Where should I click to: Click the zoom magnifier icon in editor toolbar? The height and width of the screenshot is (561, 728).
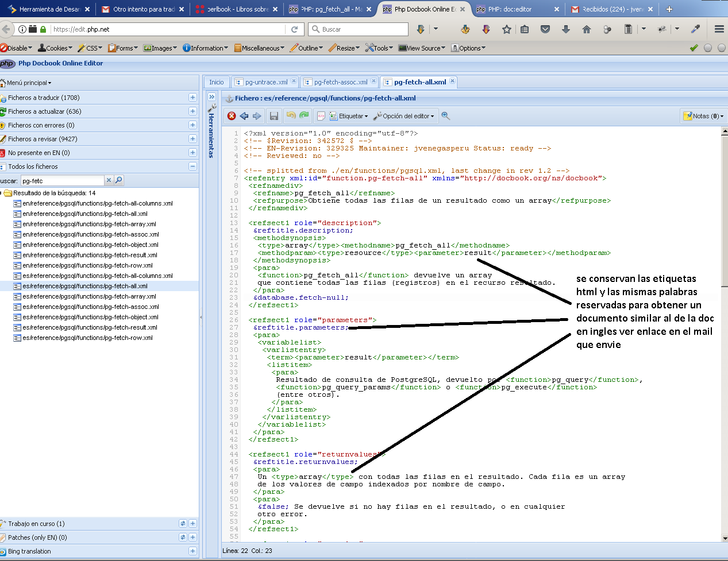446,116
